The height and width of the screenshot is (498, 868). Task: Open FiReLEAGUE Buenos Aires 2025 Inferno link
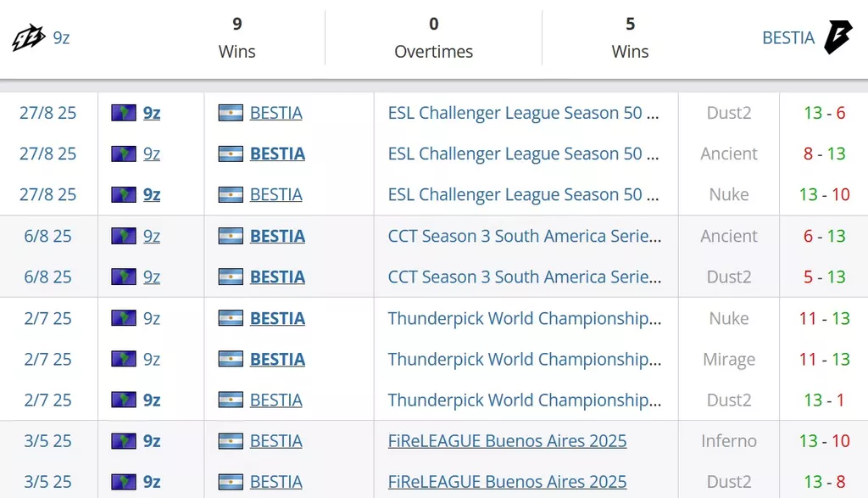[x=507, y=441]
